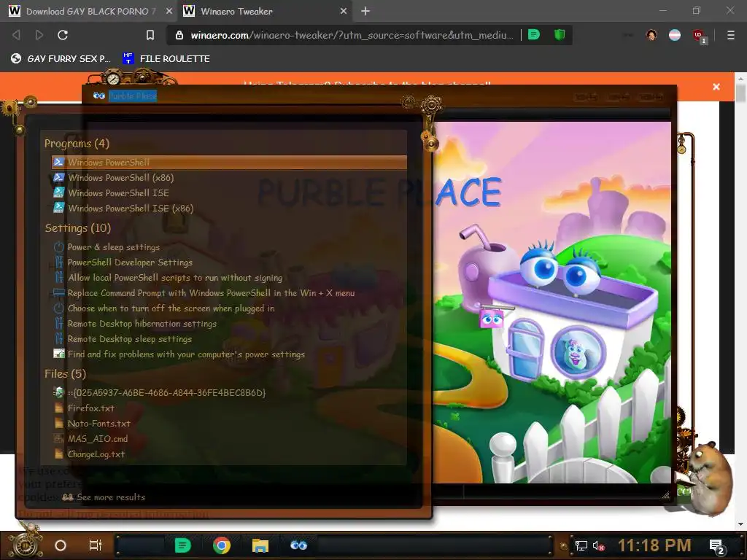Open a new browser tab

[365, 11]
